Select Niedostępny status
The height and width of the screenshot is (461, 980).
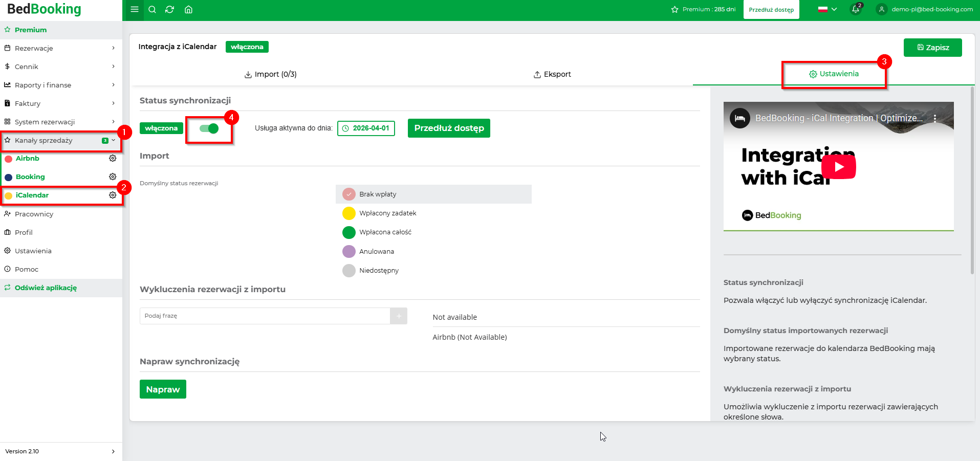coord(433,271)
